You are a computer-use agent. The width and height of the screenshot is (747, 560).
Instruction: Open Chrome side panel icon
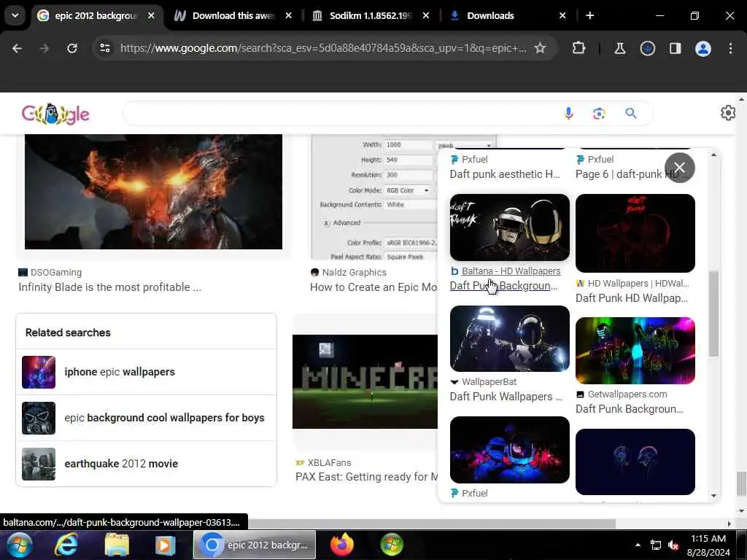coord(675,48)
